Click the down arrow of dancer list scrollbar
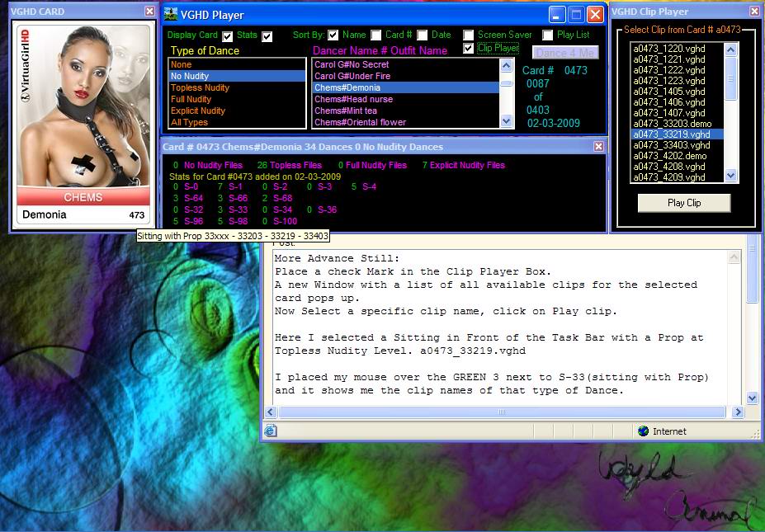Viewport: 765px width, 532px height. pyautogui.click(x=507, y=121)
